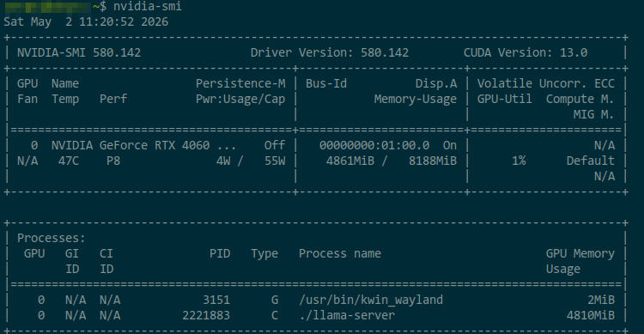This screenshot has width=644, height=334.
Task: Click the process path '/usr/bin/kwin_wayland'
Action: point(371,300)
